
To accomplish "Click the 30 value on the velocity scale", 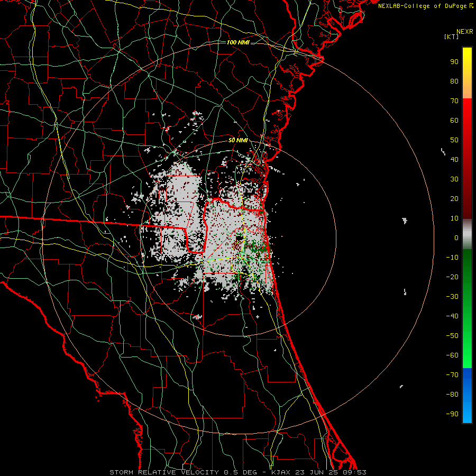I will [x=454, y=179].
